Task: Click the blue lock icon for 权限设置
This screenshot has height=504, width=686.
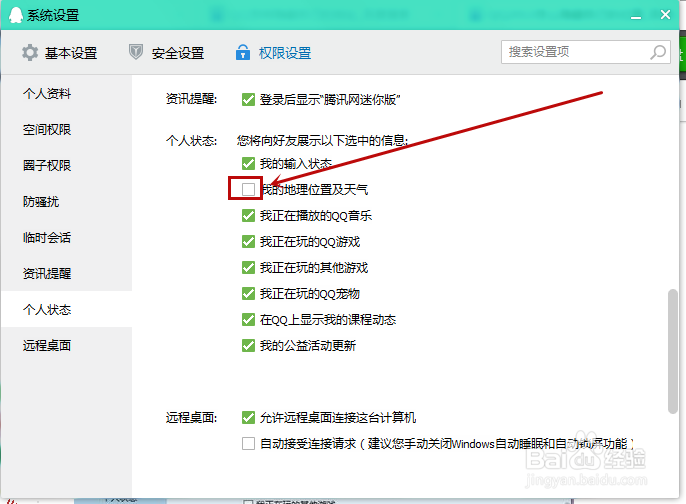Action: 243,52
